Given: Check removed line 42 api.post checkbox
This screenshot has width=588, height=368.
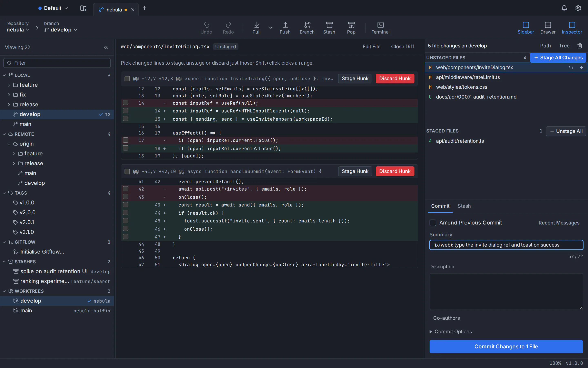Looking at the screenshot, I should click(126, 189).
